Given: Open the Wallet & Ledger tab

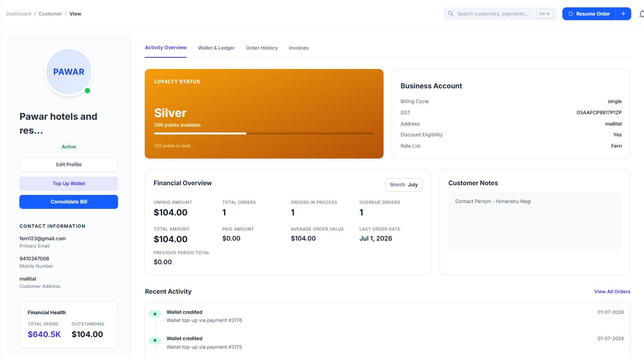Looking at the screenshot, I should [x=216, y=48].
